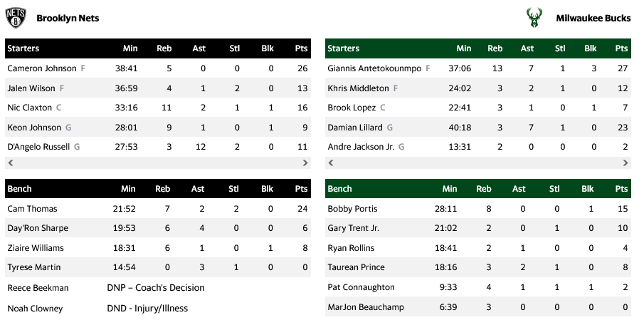The image size is (644, 320).
Task: Open Cameron Johnson's player page
Action: pyautogui.click(x=41, y=68)
